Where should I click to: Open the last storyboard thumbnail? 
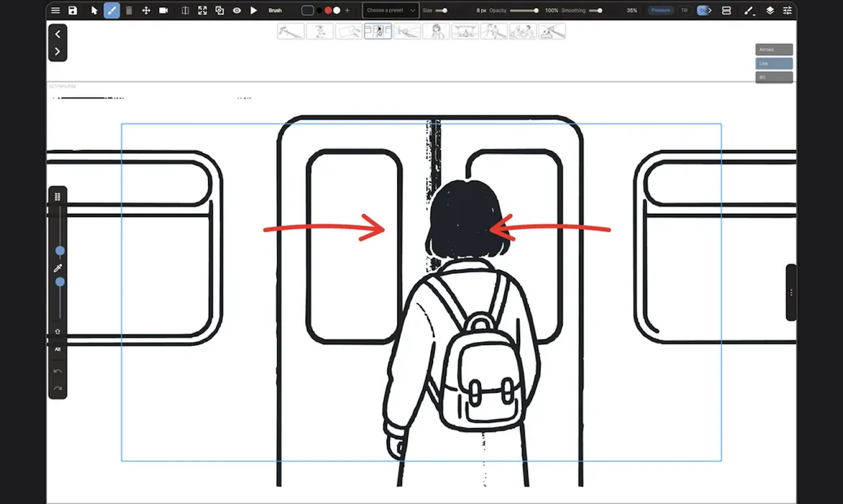coord(552,32)
